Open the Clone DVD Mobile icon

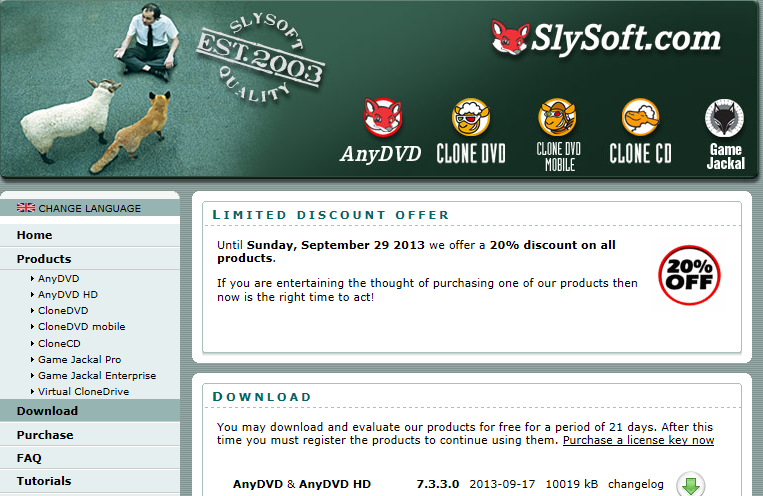pyautogui.click(x=557, y=117)
